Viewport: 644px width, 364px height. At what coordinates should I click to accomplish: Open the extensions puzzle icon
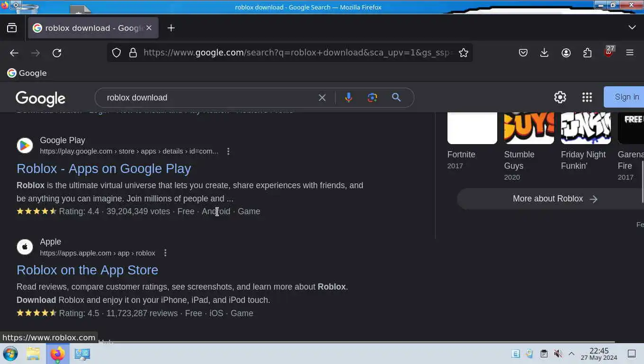point(587,53)
